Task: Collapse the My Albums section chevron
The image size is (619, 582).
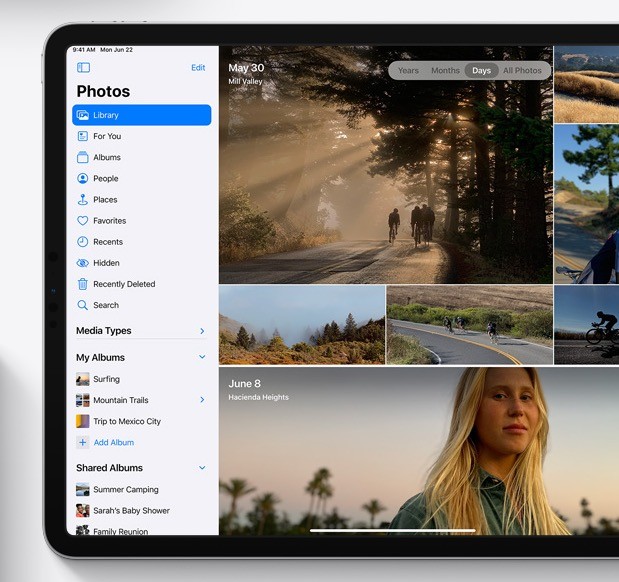Action: 202,357
